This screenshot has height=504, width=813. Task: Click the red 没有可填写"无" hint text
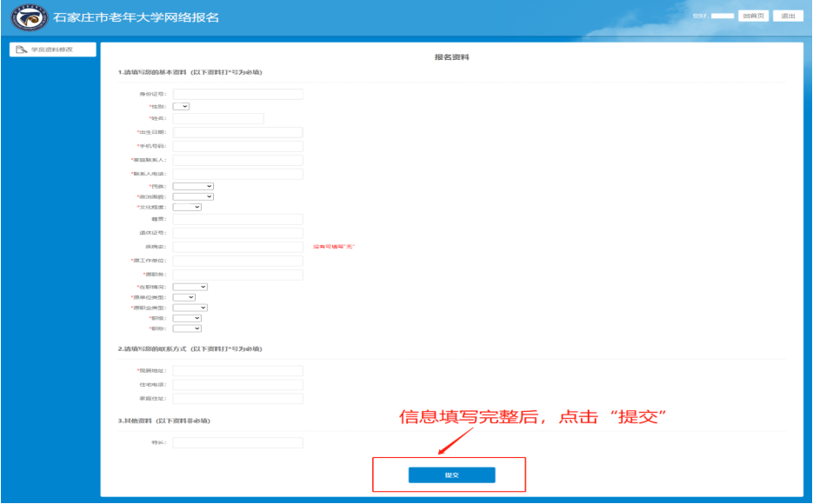(333, 247)
